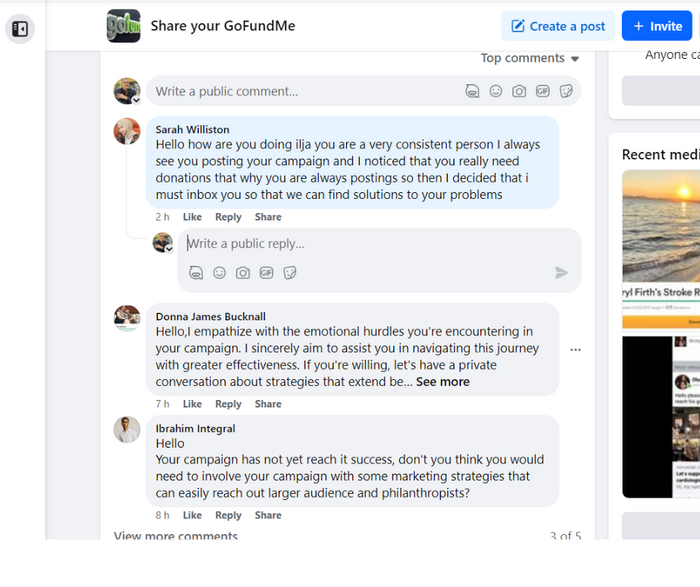Share Donna James Bucknall's comment
Screen dimensions: 700x587
268,404
